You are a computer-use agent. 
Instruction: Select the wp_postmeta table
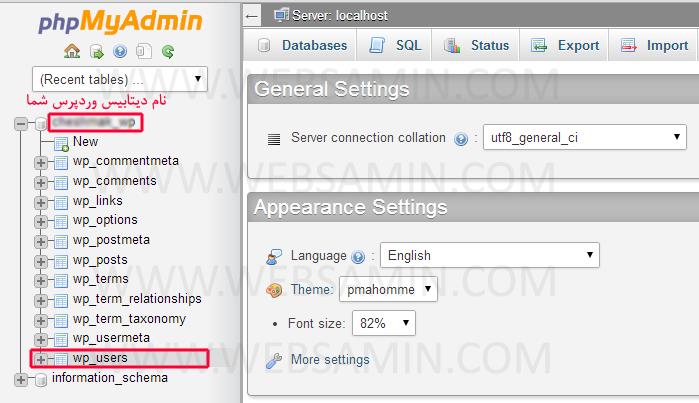click(111, 240)
